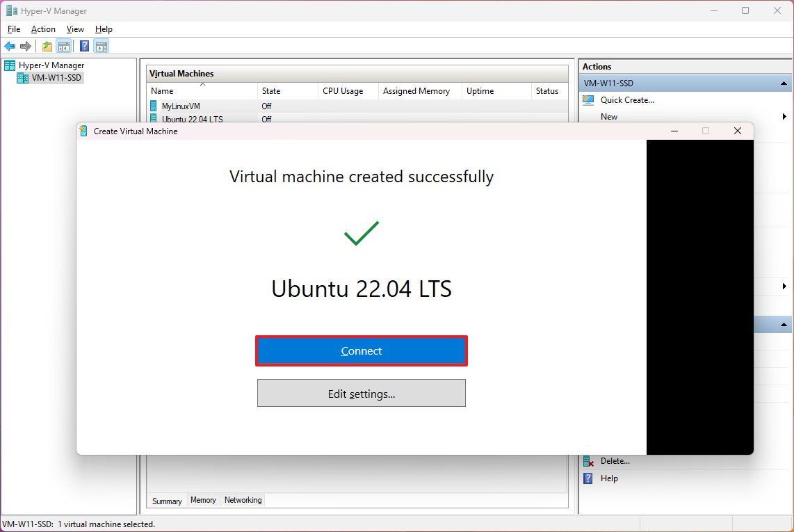Viewport: 794px width, 532px height.
Task: Click the Help icon at the Actions pane bottom
Action: click(x=590, y=478)
